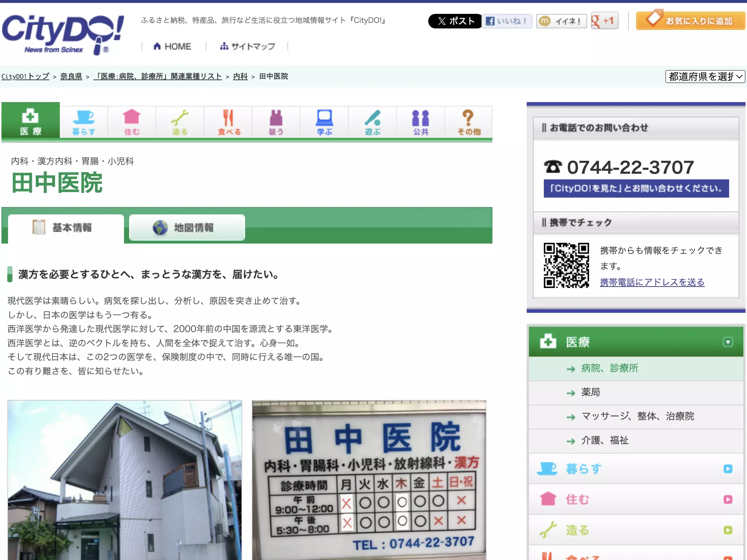Open the サイトマップ link
Image resolution: width=747 pixels, height=560 pixels.
247,46
